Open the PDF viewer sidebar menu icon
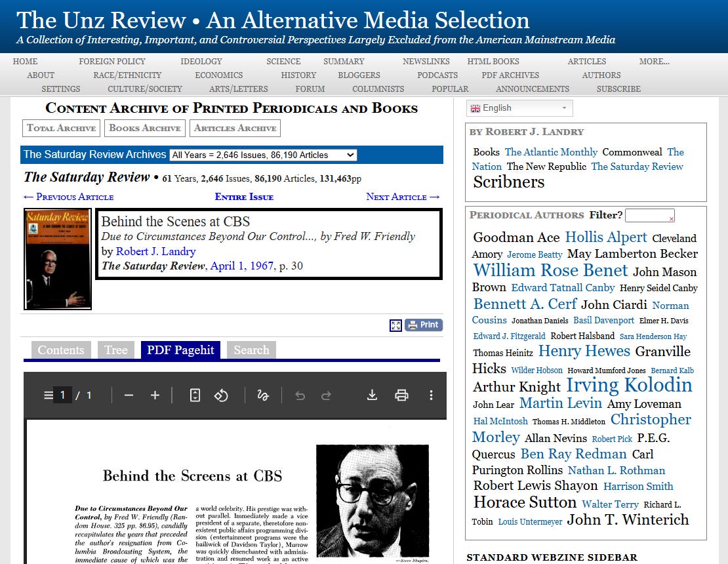The width and height of the screenshot is (728, 564). (x=48, y=395)
